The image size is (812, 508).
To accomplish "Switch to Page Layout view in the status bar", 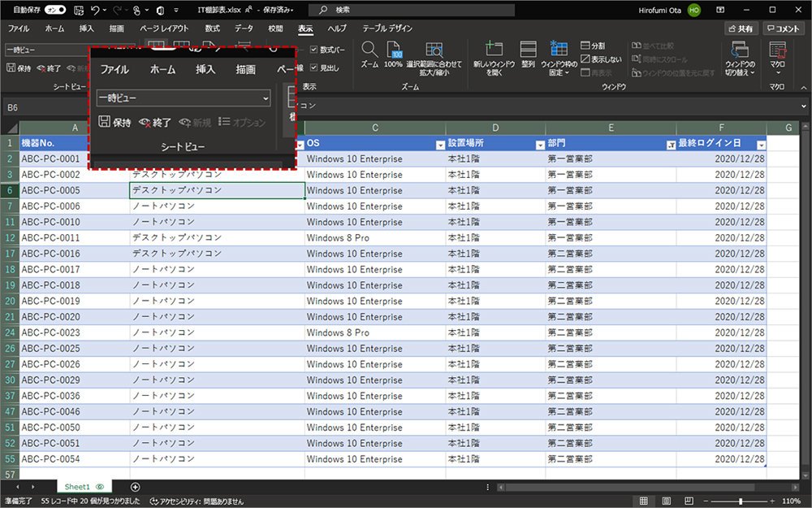I will click(x=667, y=501).
